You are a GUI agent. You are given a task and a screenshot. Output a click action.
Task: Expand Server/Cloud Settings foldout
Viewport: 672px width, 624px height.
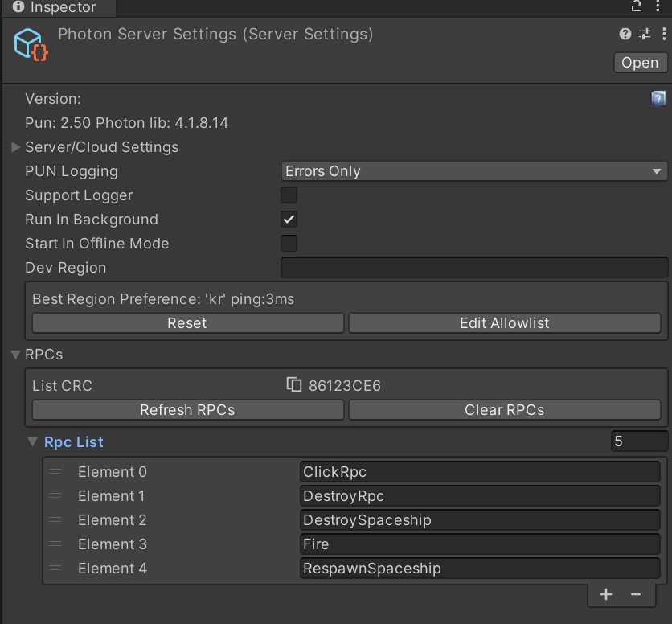pyautogui.click(x=16, y=147)
